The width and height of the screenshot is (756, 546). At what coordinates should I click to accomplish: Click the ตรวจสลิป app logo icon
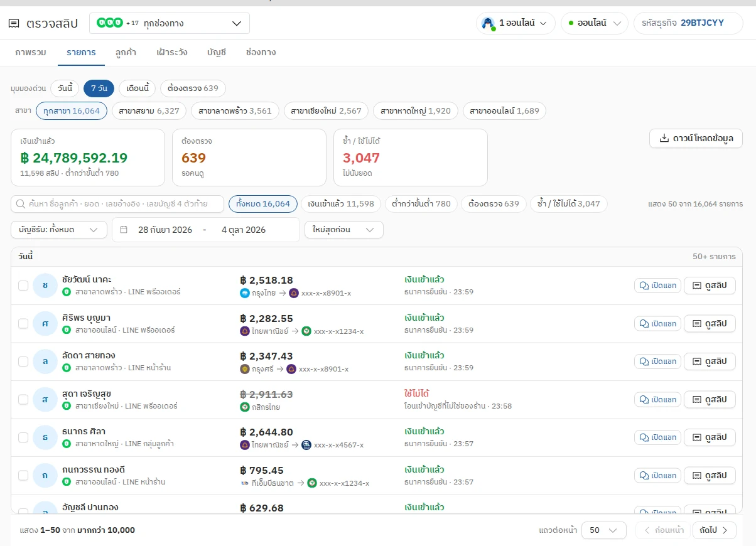[14, 23]
